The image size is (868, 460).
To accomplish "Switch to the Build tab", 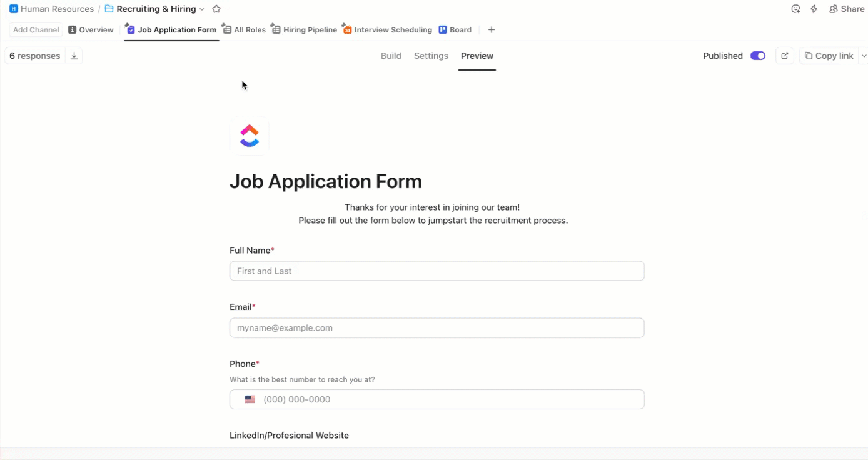I will (x=391, y=56).
